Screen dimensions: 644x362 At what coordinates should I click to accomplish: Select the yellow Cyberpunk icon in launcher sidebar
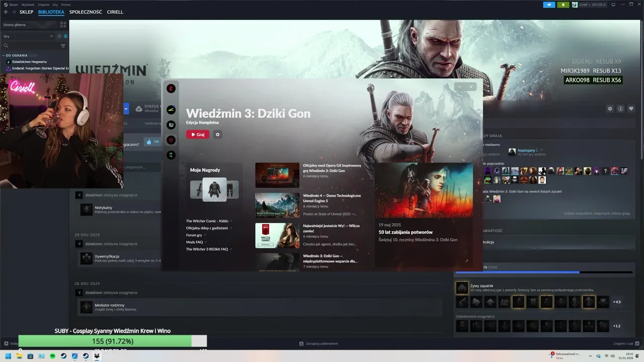pyautogui.click(x=171, y=110)
